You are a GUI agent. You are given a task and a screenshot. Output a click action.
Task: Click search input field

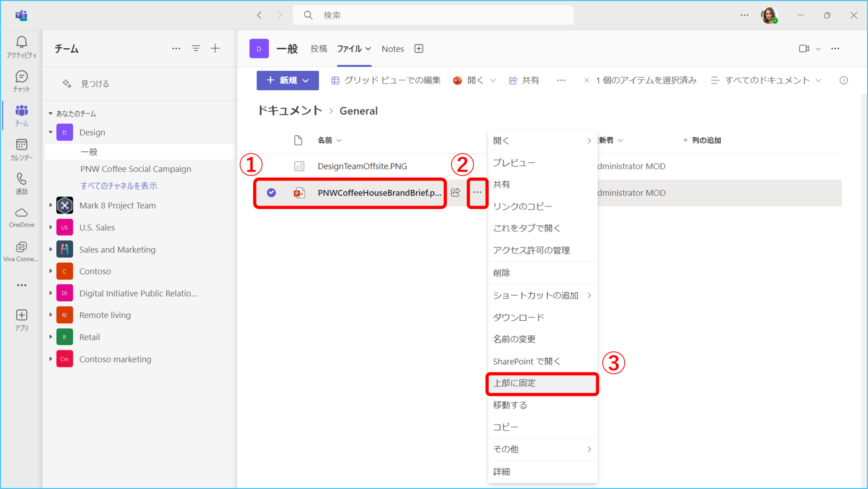[x=434, y=15]
